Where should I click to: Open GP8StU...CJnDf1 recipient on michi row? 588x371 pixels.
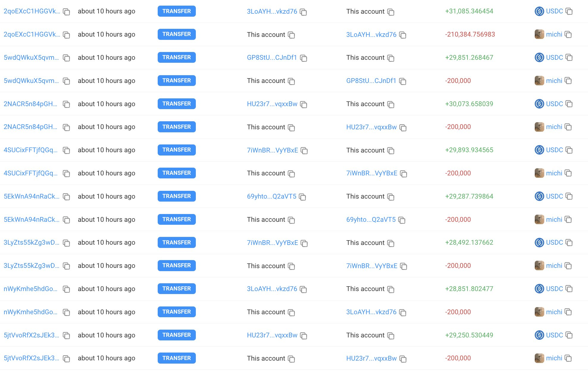click(x=371, y=81)
